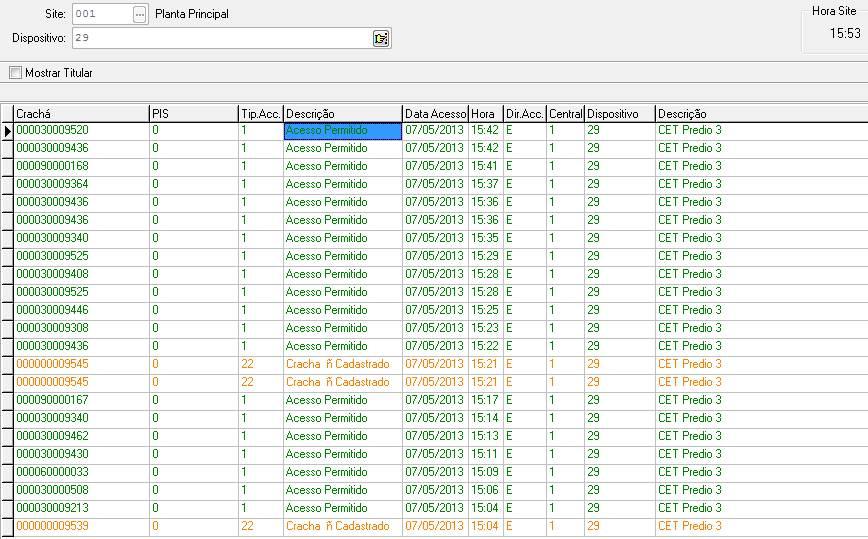The height and width of the screenshot is (539, 868).
Task: Select badge 000030009446
Action: click(x=52, y=310)
